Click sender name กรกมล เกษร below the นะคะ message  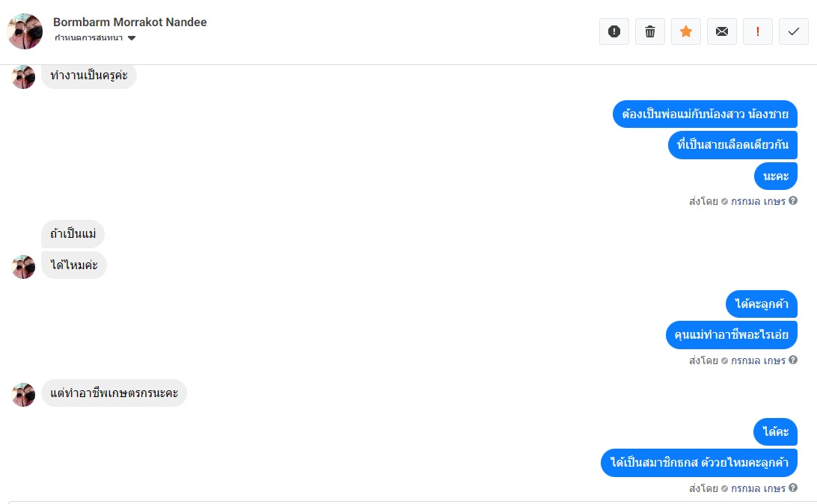pos(758,201)
